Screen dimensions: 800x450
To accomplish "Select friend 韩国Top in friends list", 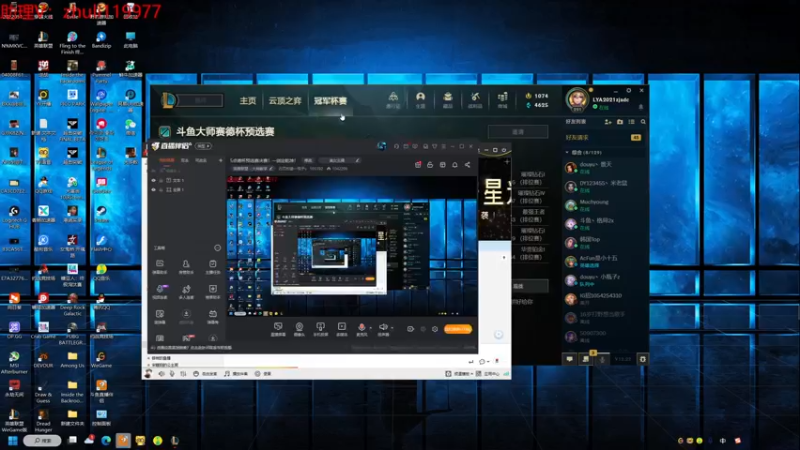I will coord(604,242).
